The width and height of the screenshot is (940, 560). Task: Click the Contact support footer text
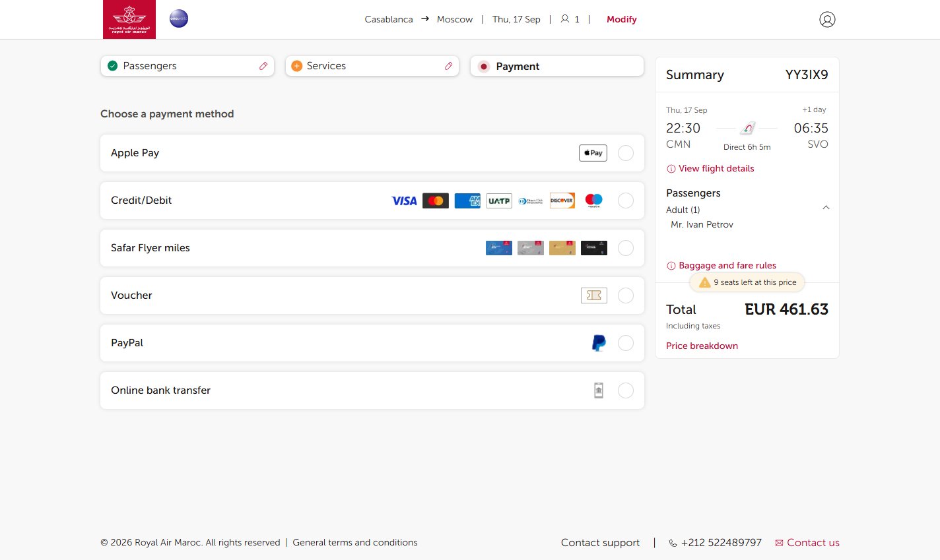[600, 543]
